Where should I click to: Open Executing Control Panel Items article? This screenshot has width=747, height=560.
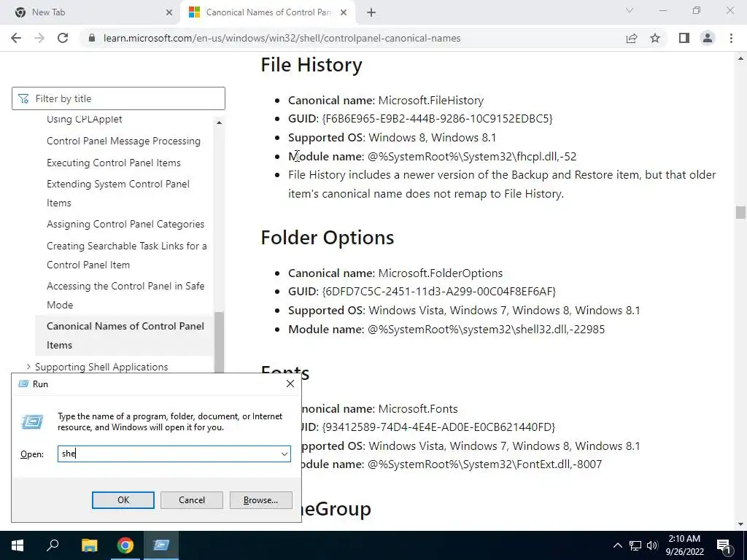coord(113,163)
